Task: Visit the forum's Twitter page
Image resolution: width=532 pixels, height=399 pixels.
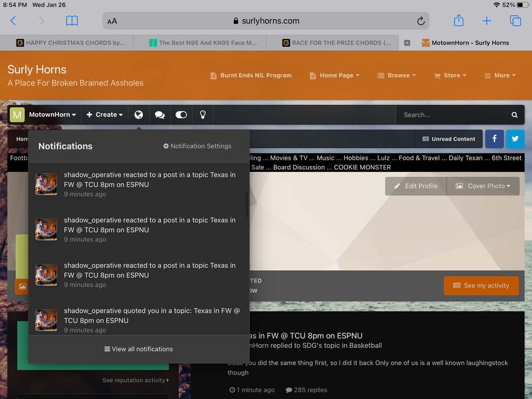Action: click(515, 138)
